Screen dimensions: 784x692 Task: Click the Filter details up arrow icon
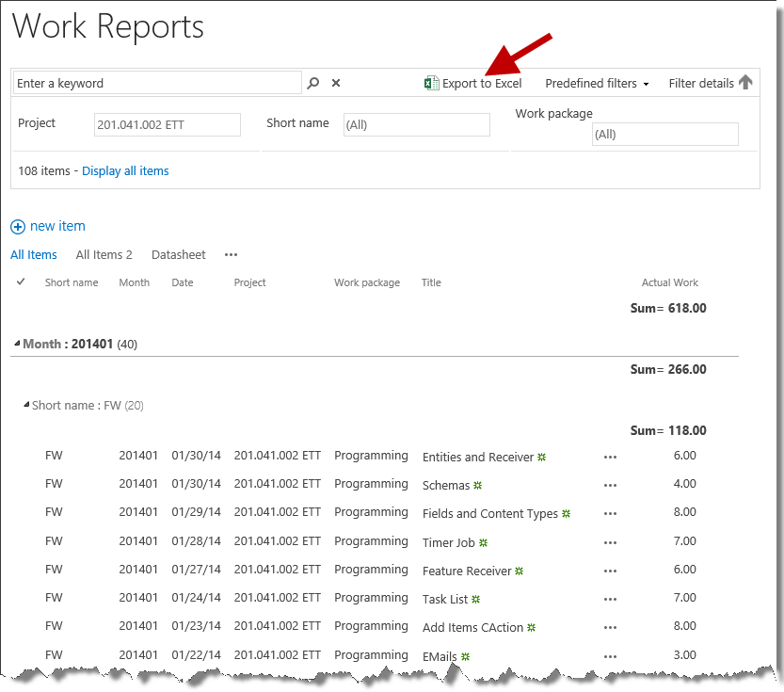point(745,82)
